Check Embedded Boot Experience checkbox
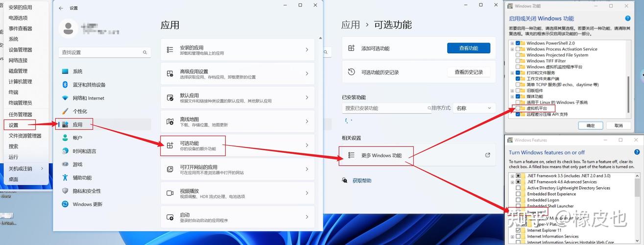644x245 pixels. [518, 194]
